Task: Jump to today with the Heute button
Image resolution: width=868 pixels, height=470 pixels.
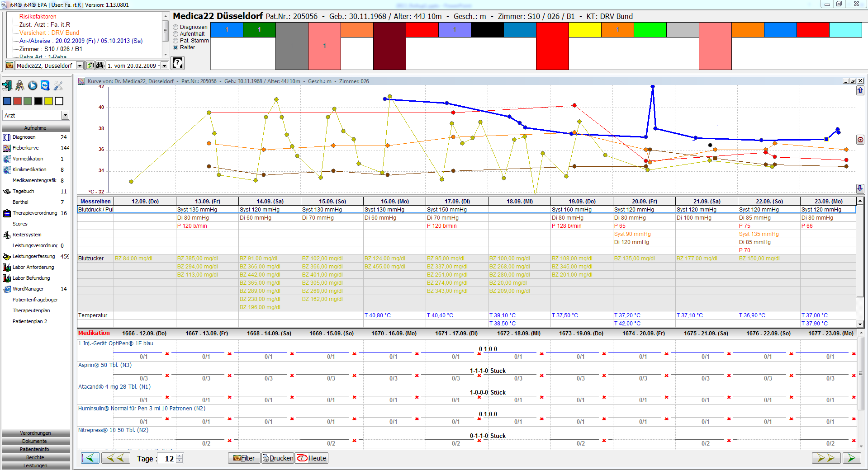Action: click(312, 458)
